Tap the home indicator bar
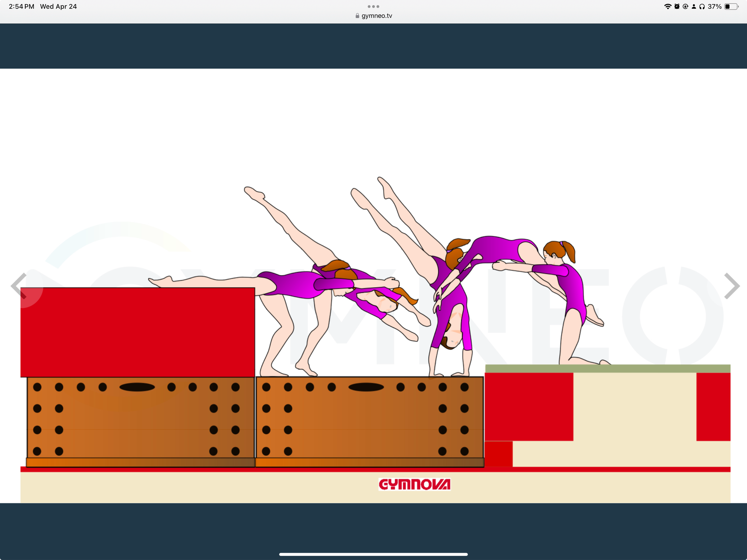This screenshot has height=560, width=747. tap(373, 554)
